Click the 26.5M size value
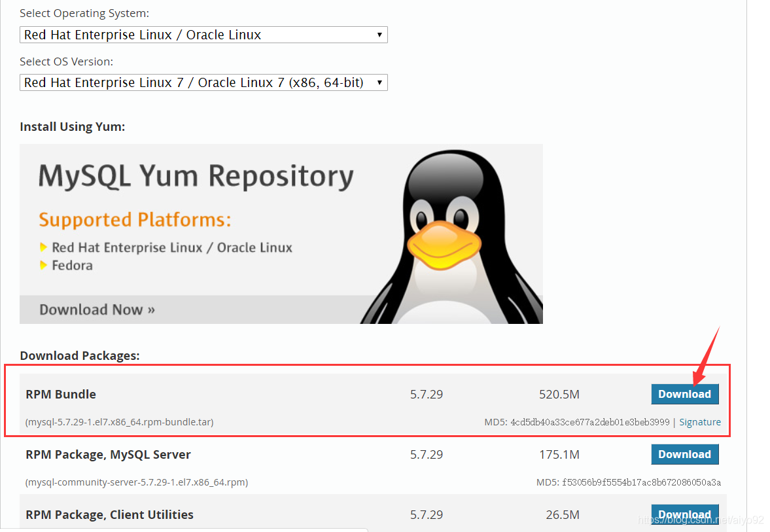This screenshot has height=532, width=770. (x=563, y=515)
